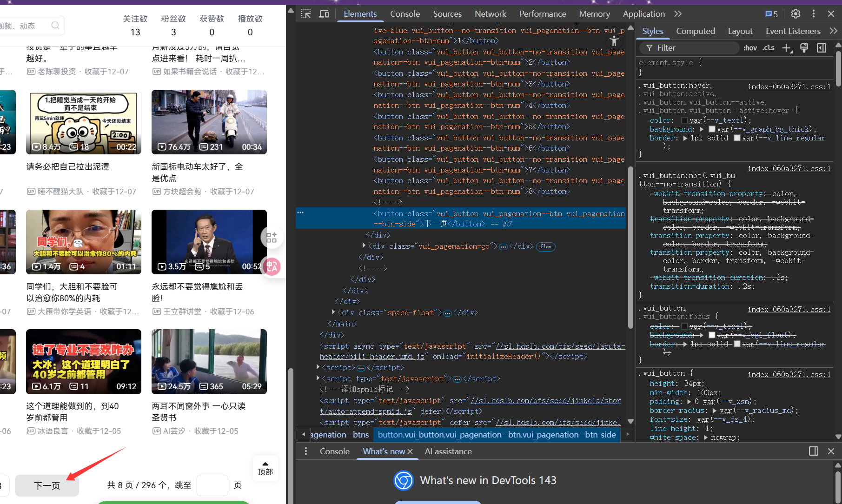Expand the space-float div node
Screen dimensions: 842x504
click(333, 312)
